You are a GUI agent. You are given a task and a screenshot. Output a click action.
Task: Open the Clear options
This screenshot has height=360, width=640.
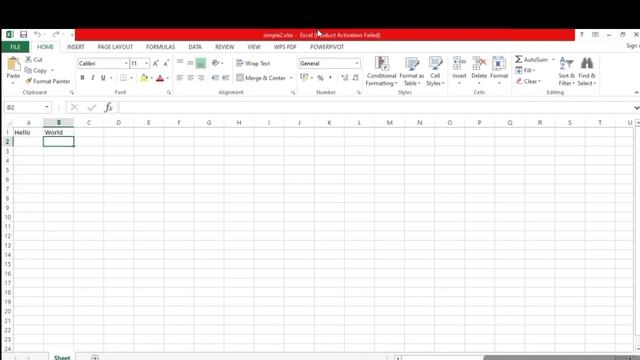[x=528, y=81]
